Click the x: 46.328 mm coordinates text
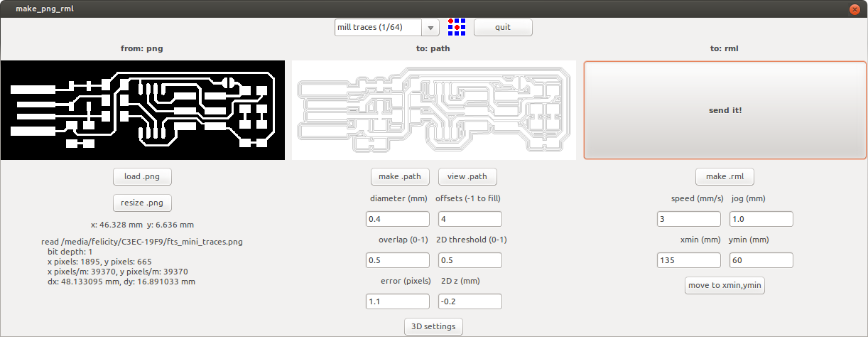 (x=142, y=224)
